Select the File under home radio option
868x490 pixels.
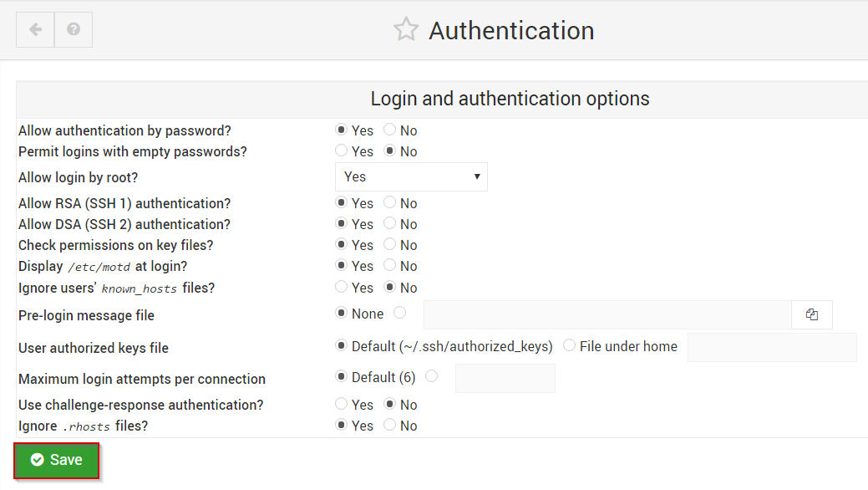pos(569,345)
